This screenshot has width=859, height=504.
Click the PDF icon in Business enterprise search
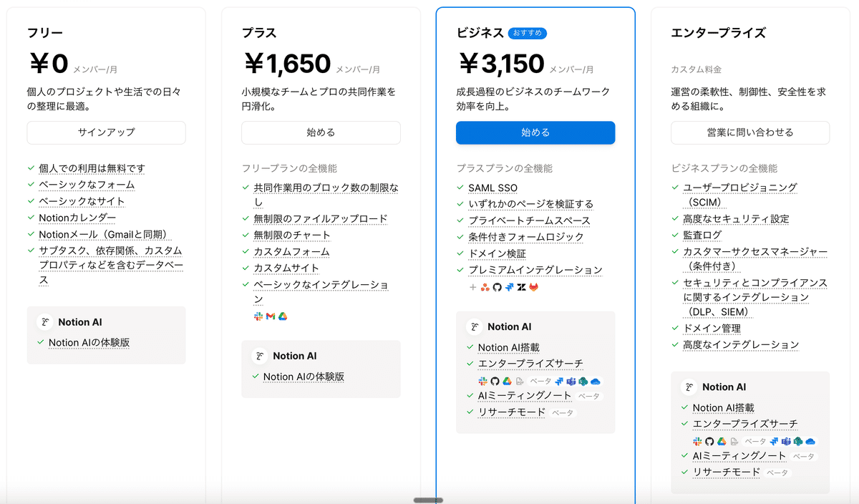519,382
